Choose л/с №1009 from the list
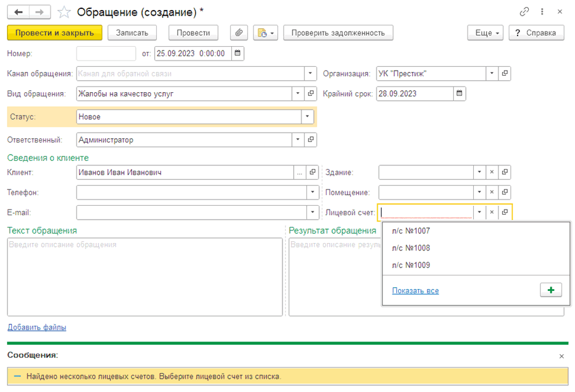Screen dimensions: 575x392 click(x=411, y=265)
